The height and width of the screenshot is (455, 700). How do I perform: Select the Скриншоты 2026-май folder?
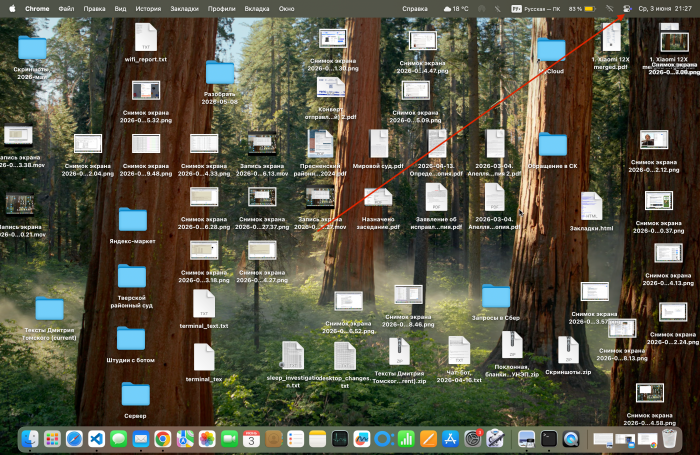coord(32,58)
